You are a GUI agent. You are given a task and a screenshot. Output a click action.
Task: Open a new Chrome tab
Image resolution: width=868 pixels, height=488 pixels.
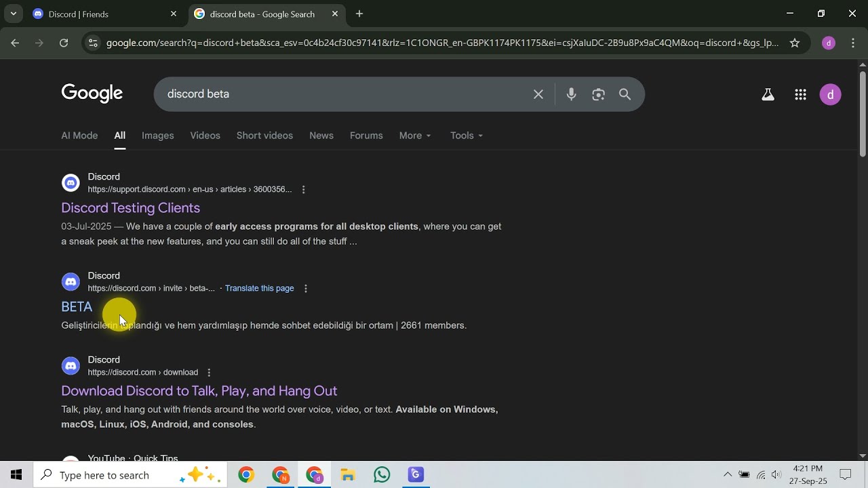(359, 14)
